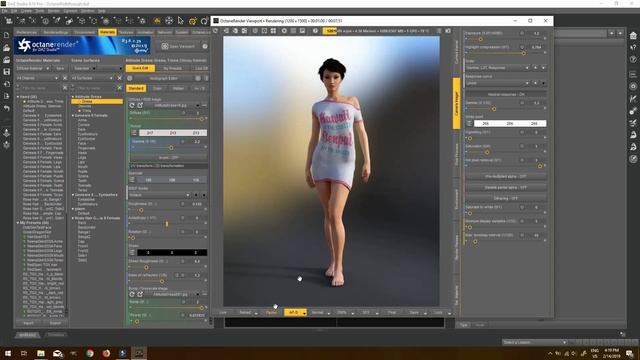
Task: Click the refresh icon at viewport toolbar start
Action: click(216, 31)
